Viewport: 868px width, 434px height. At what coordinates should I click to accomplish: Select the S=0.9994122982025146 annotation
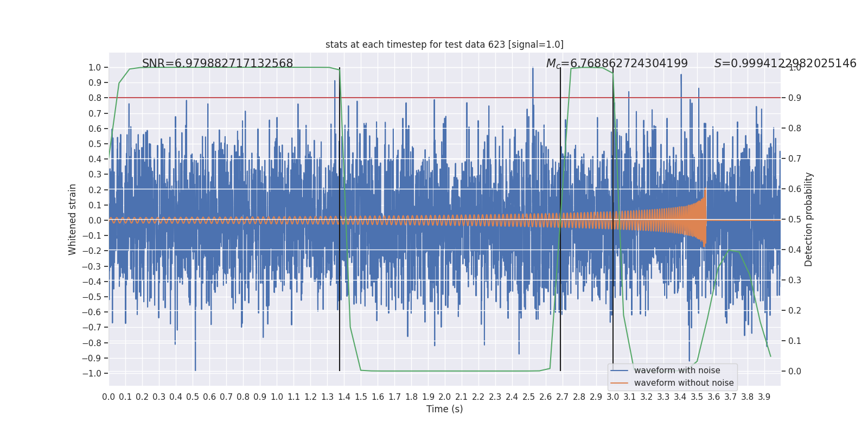click(785, 63)
